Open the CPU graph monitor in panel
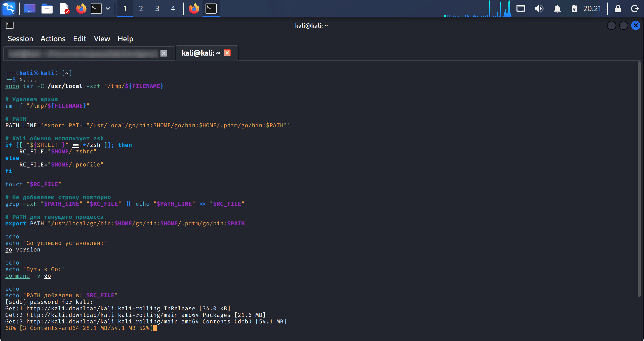 (478, 9)
